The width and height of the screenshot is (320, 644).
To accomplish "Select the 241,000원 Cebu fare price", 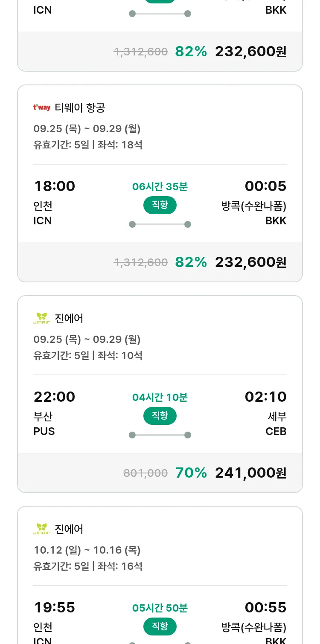I will (250, 473).
